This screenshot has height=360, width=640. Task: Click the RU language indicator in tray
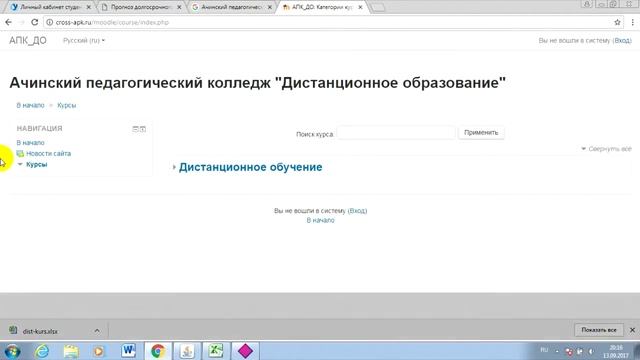point(544,350)
